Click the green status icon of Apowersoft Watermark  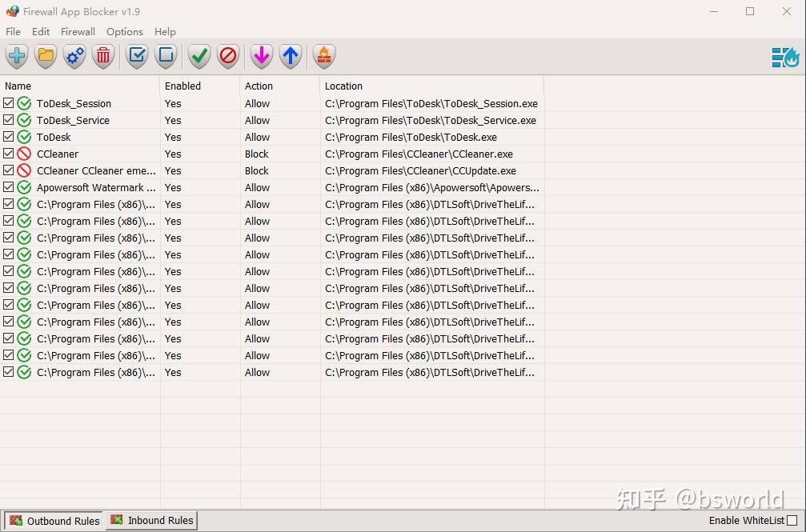(24, 188)
